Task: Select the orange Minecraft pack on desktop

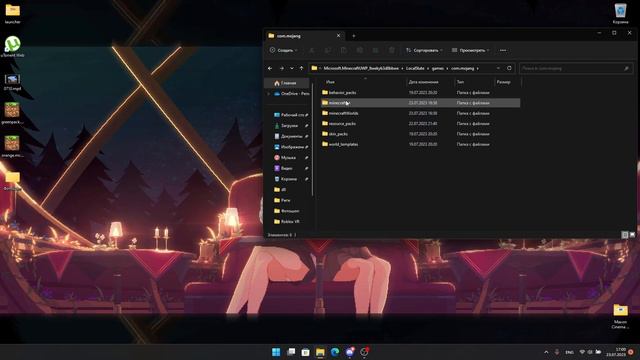Action: click(x=12, y=147)
